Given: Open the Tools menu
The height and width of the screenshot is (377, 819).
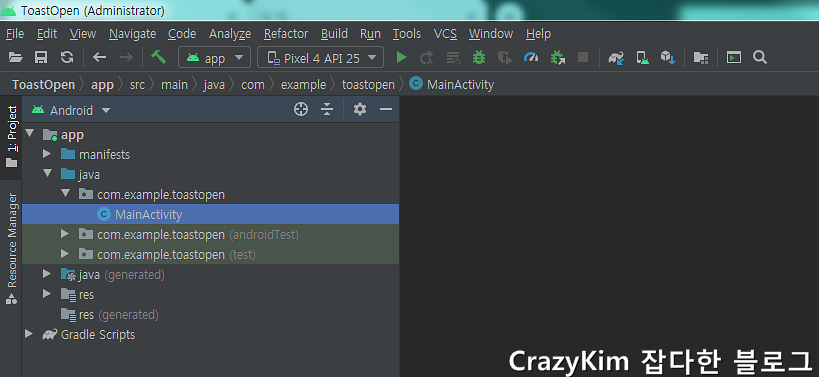Looking at the screenshot, I should (407, 34).
